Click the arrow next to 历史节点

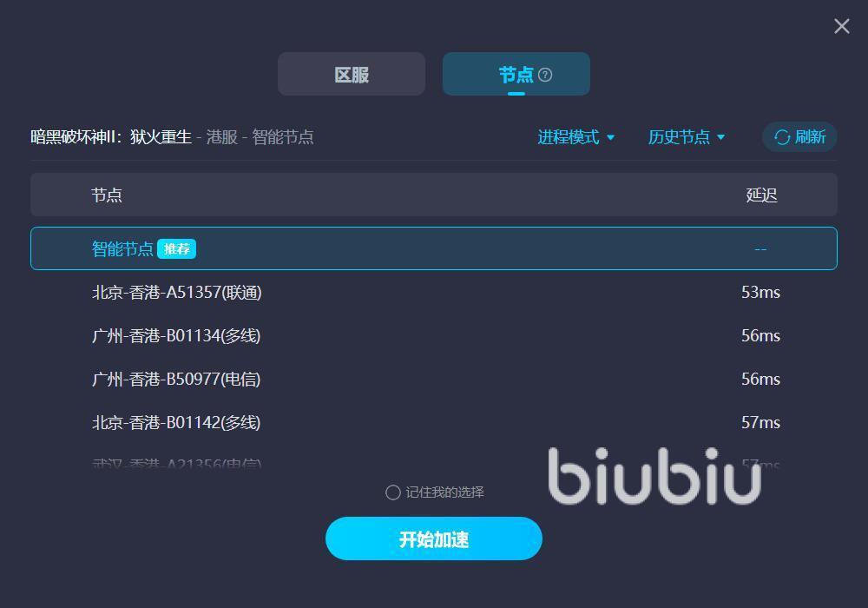point(720,137)
